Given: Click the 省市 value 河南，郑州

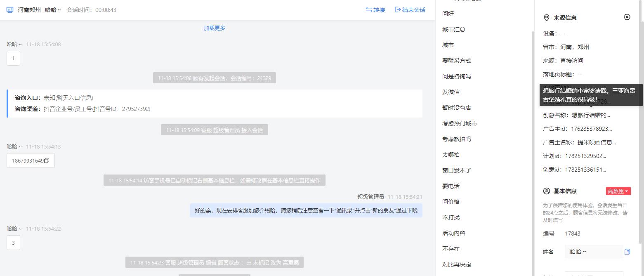Looking at the screenshot, I should pyautogui.click(x=575, y=47).
